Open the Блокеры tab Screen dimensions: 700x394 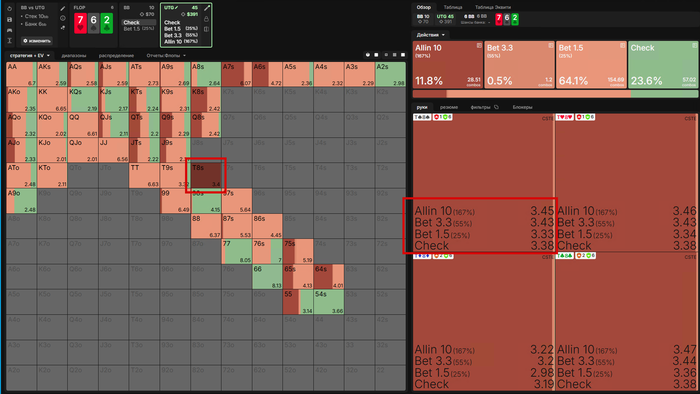point(522,107)
